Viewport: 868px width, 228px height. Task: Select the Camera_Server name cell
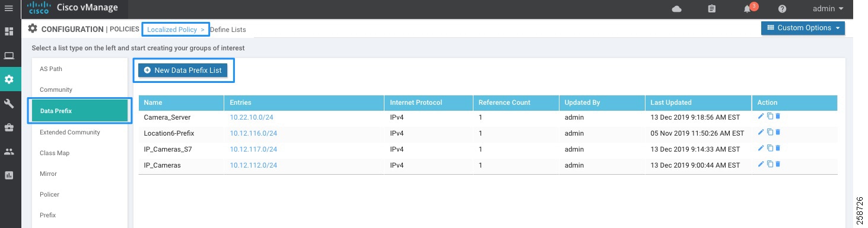[167, 117]
